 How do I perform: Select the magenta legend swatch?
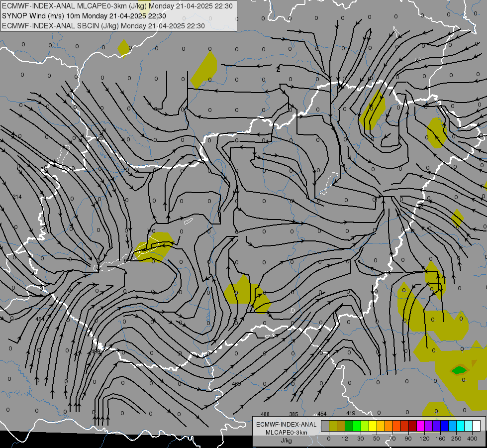(x=420, y=426)
